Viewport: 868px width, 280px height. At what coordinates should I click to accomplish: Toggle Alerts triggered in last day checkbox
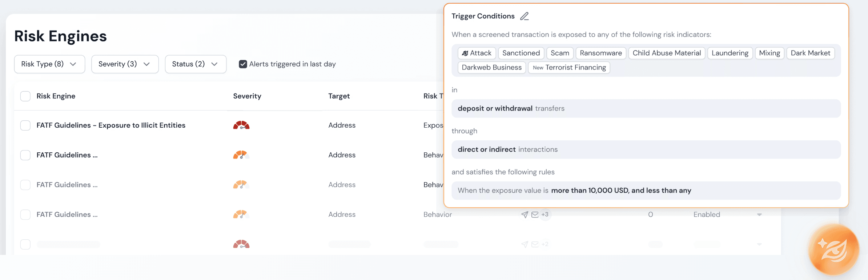tap(243, 64)
